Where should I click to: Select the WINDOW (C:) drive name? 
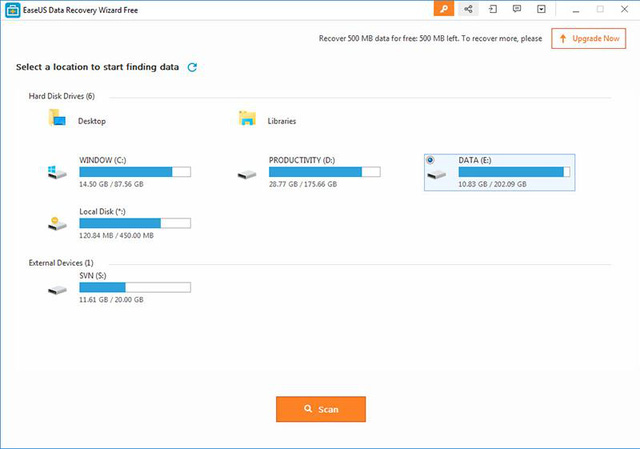(103, 160)
